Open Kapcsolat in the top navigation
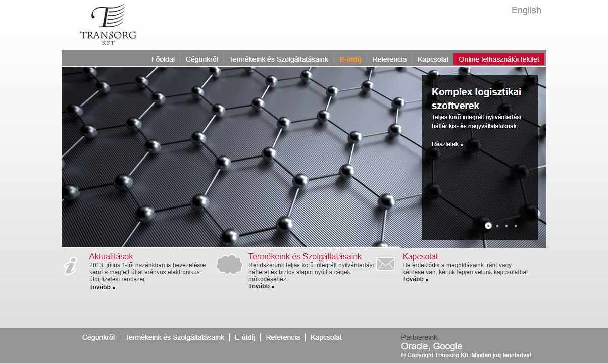Screen dimensions: 608x364 433,59
